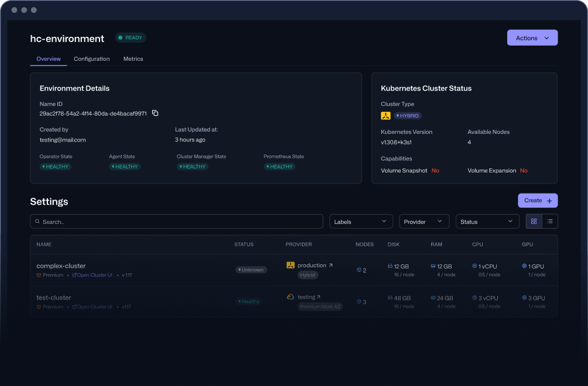Click the Premium Multi AZ tag
This screenshot has width=588, height=386.
tap(320, 307)
